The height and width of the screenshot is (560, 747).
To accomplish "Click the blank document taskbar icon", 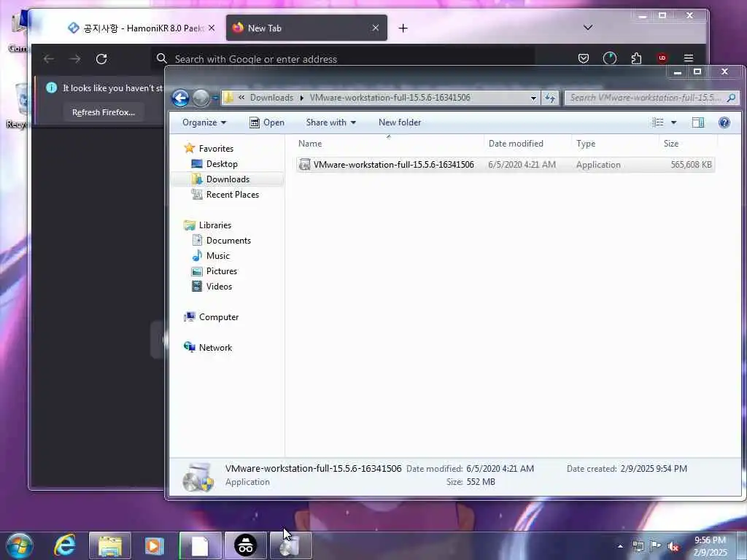I will pyautogui.click(x=201, y=545).
